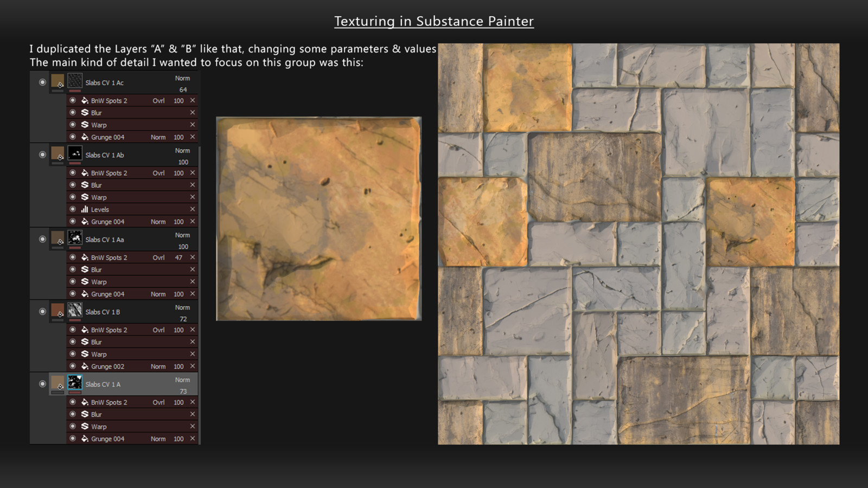Toggle visibility of layer Slabs CV 1 Aa
This screenshot has height=488, width=868.
click(42, 239)
